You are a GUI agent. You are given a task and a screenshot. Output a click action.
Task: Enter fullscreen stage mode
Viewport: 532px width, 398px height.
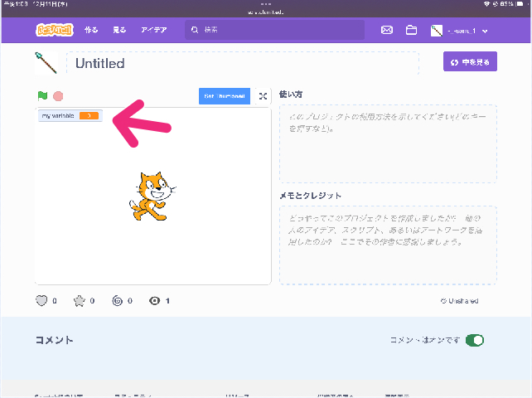click(x=263, y=96)
